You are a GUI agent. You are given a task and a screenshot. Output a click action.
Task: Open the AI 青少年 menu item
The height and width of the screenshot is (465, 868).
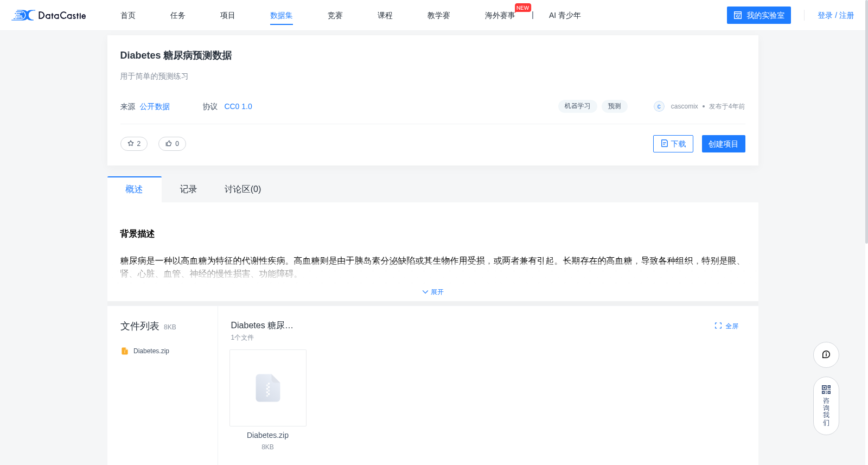pos(565,15)
